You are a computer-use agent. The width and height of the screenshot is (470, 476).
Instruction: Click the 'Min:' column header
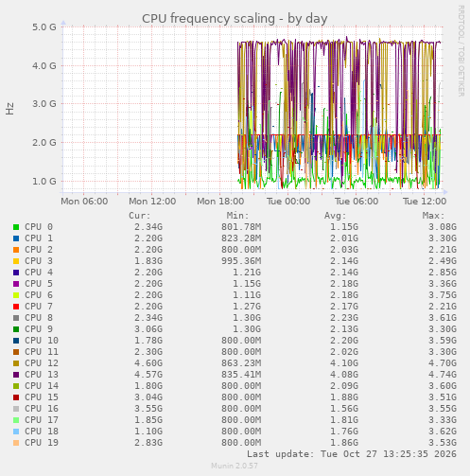237,216
